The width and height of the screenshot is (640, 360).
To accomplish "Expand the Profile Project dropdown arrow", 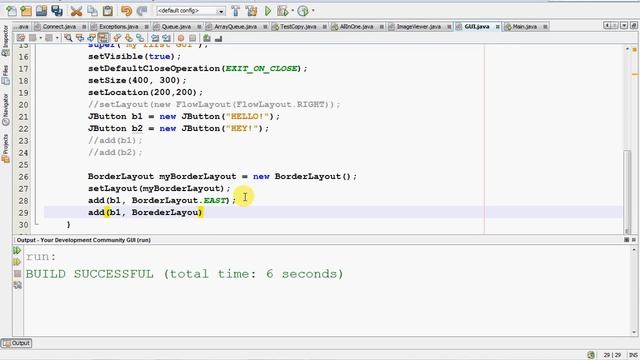I will click(313, 11).
